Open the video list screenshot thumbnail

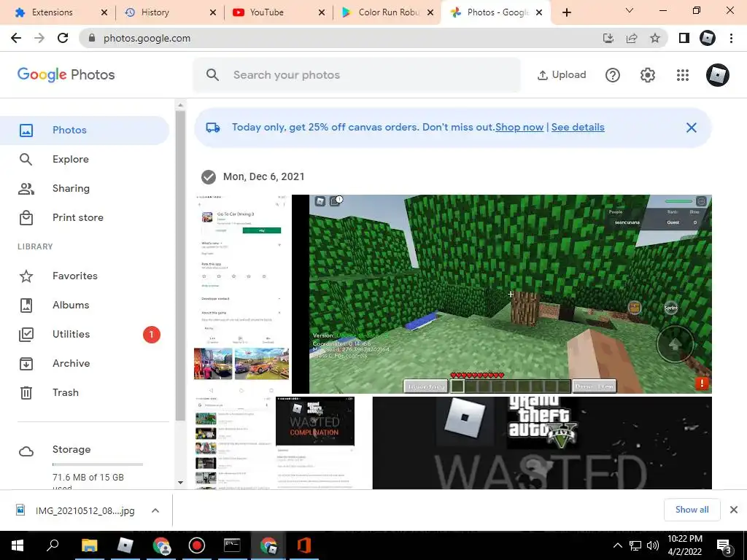[233, 443]
